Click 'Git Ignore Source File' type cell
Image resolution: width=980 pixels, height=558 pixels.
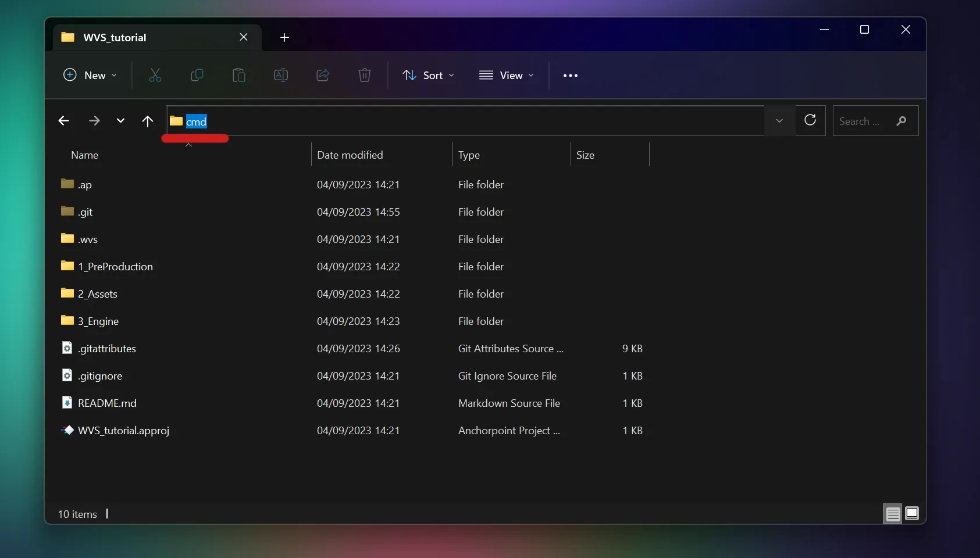click(507, 376)
